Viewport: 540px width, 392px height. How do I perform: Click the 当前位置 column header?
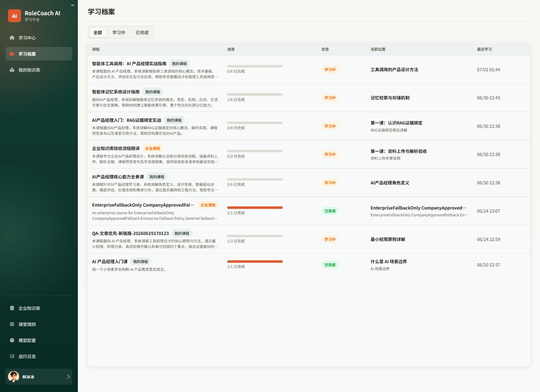[x=378, y=49]
